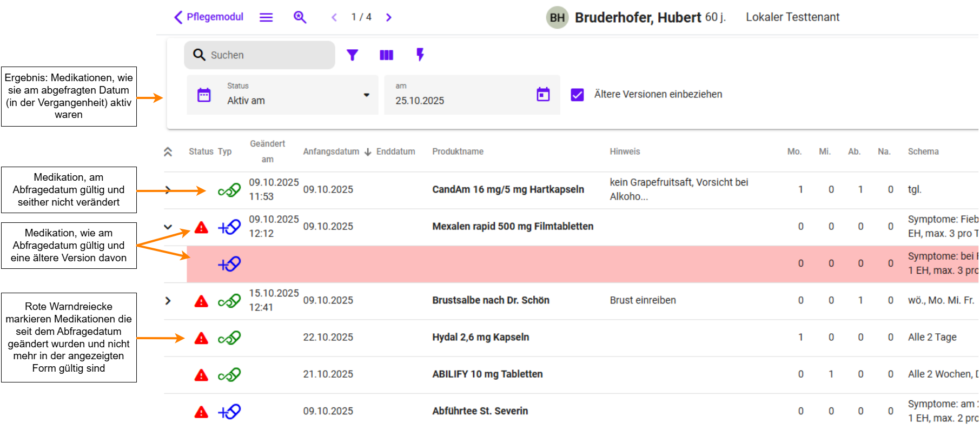Click the Produktname column header

[x=458, y=152]
